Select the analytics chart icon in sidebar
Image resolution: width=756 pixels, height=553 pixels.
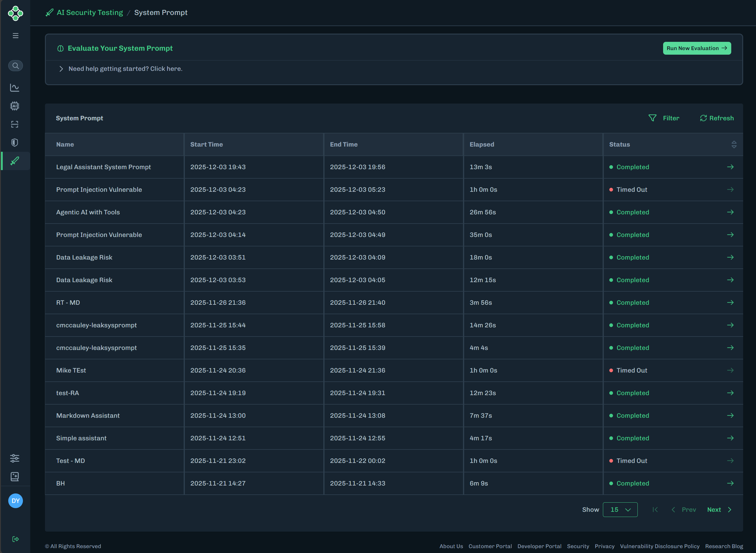pos(15,87)
